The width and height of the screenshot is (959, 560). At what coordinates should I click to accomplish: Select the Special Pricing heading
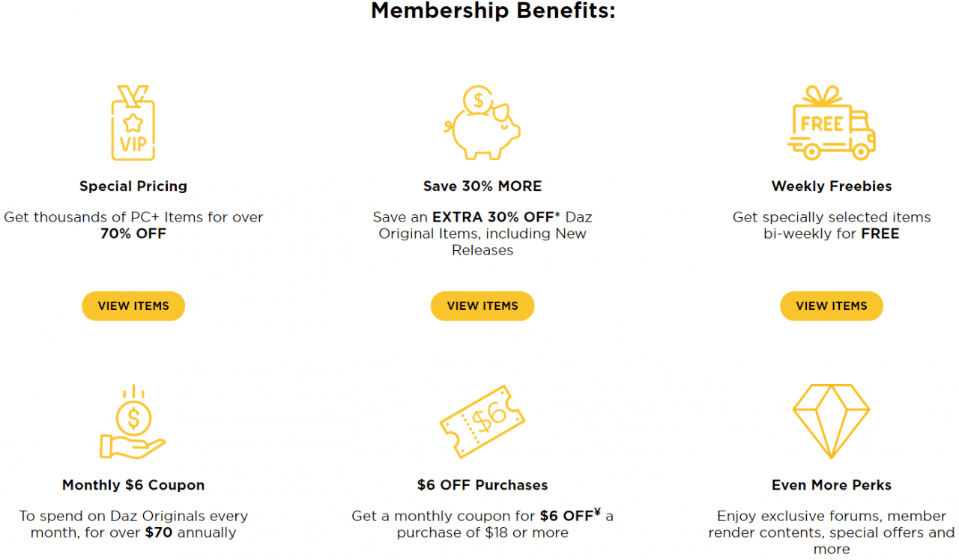tap(133, 186)
